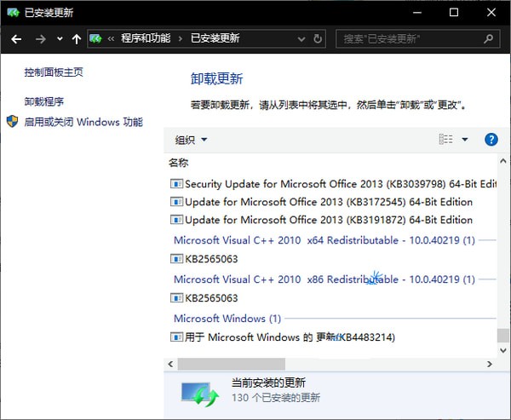The image size is (511, 420).
Task: Click the horizontal scrollbar thumb
Action: coord(220,364)
